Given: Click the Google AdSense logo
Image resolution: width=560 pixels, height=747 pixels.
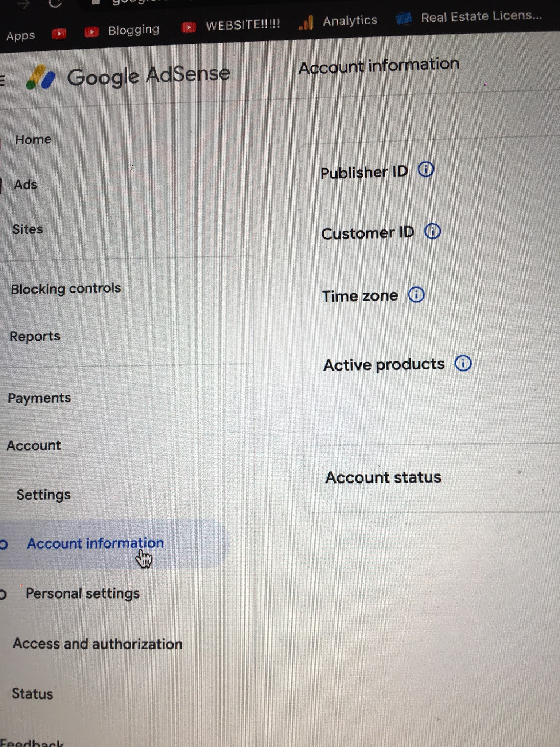Looking at the screenshot, I should point(128,76).
